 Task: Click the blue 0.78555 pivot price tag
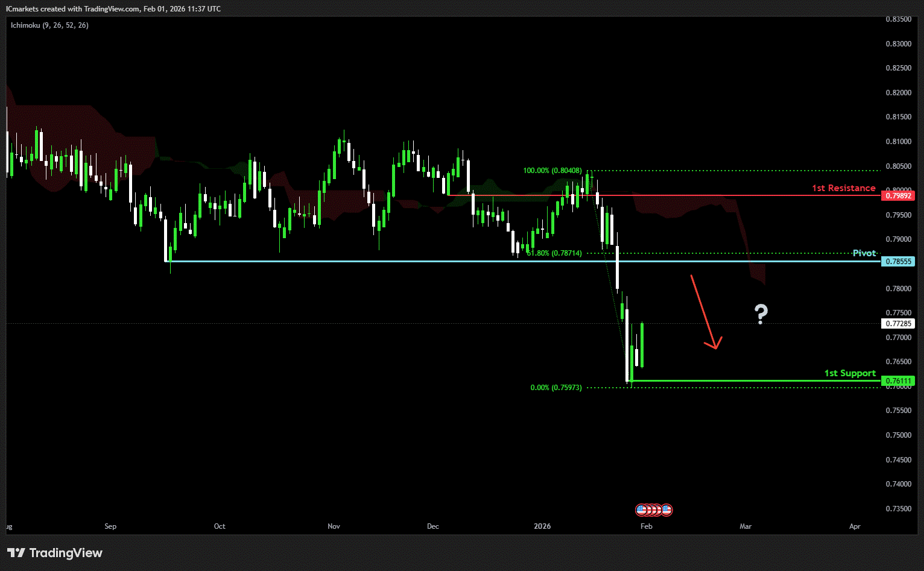898,261
